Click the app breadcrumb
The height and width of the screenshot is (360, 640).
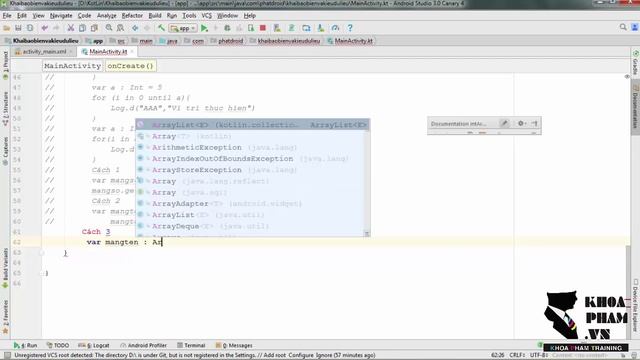pyautogui.click(x=94, y=41)
